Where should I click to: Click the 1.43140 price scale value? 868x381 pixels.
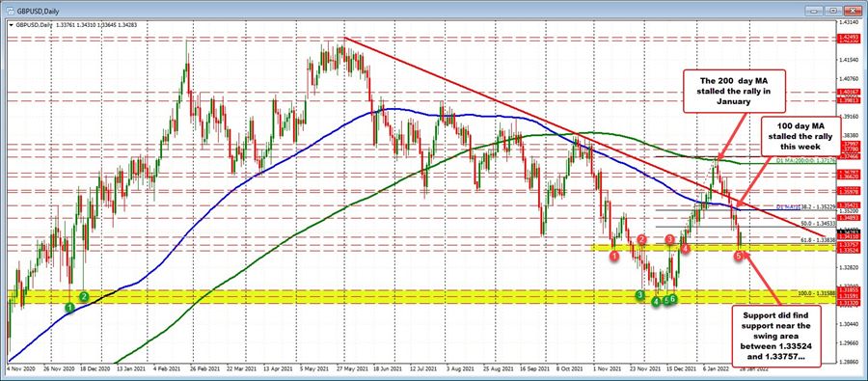point(848,21)
